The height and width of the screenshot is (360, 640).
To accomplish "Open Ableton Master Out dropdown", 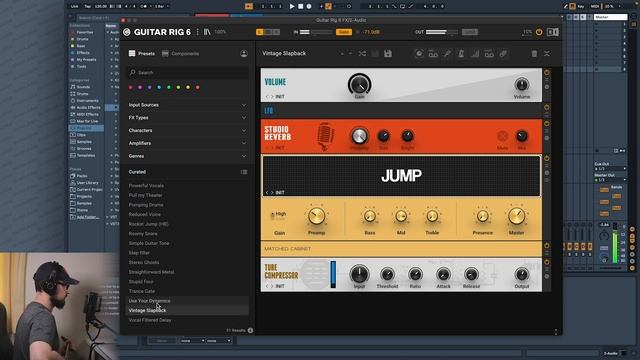I will (610, 180).
